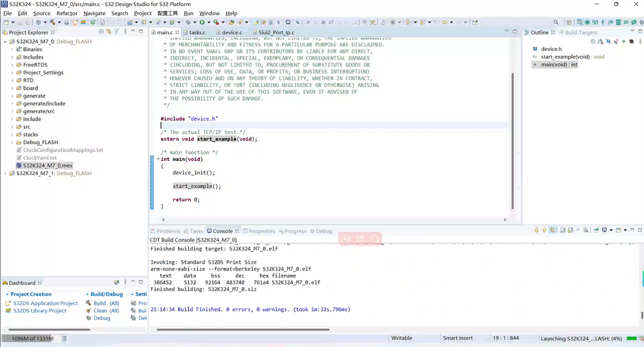644x347 pixels.
Task: Open the Refactor menu
Action: point(67,13)
